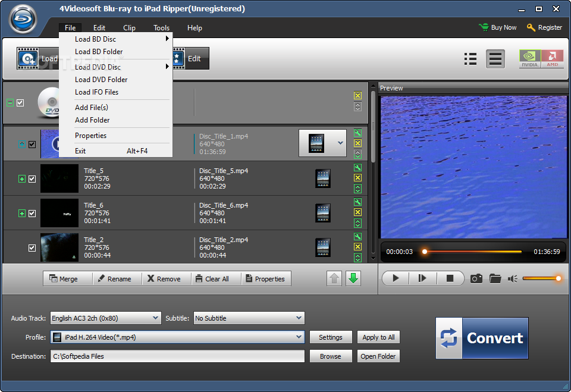Expand the Title_5 row with plus icon
Screen dimensions: 571x392
22,179
